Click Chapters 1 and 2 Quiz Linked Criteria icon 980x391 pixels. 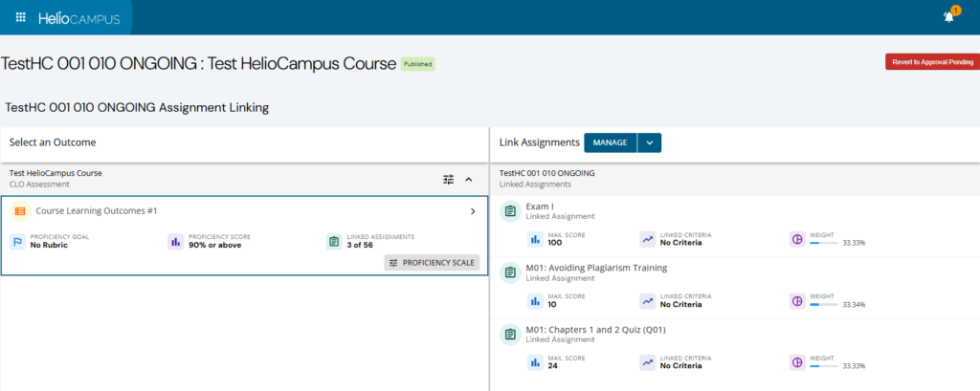(x=648, y=361)
